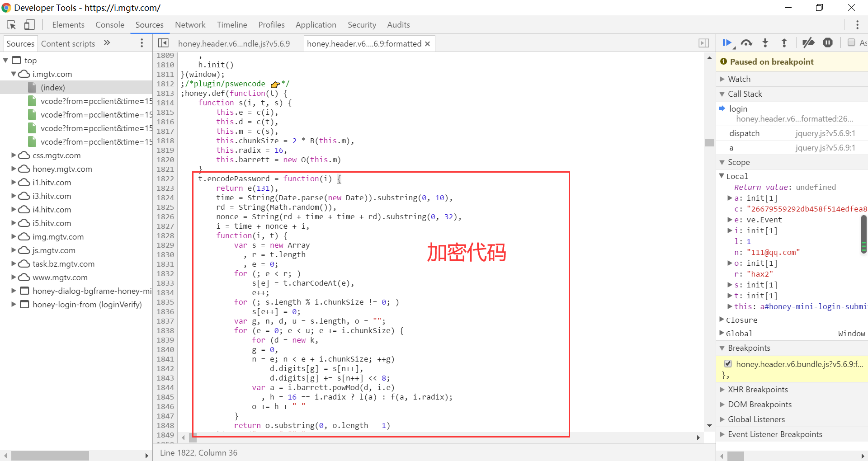868x461 pixels.
Task: Click the debugger sidebar scroll-right arrow
Action: pos(863,456)
